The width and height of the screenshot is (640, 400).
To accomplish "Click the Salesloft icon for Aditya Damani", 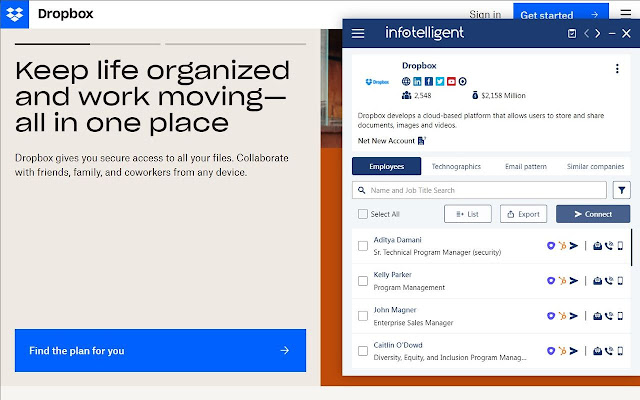I will point(551,246).
